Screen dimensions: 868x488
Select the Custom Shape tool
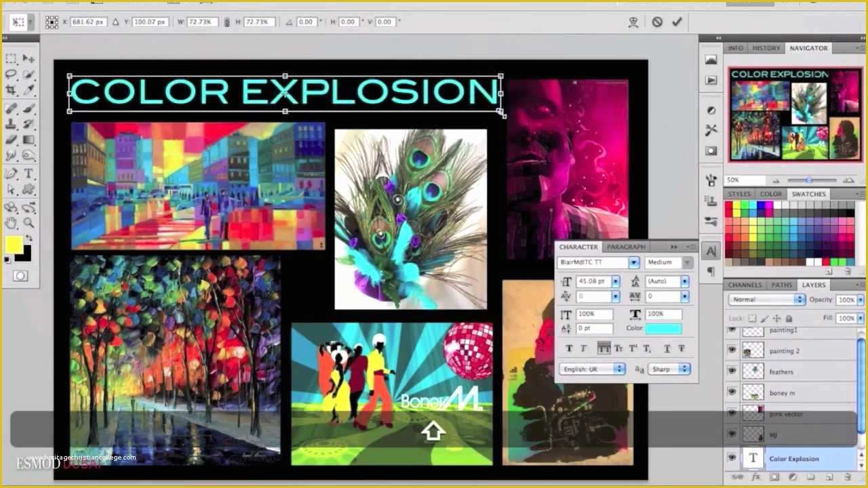coord(28,190)
